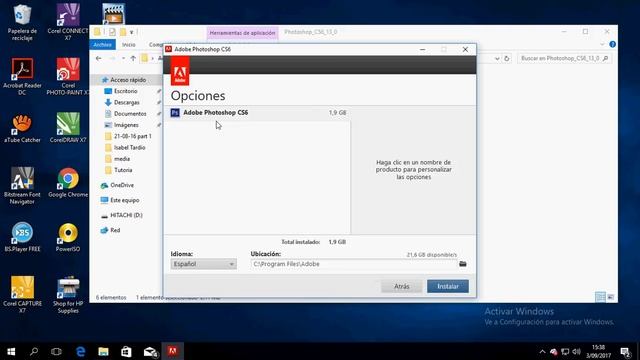The height and width of the screenshot is (360, 640).
Task: Click the Photoshop Ps product icon
Action: [x=175, y=113]
